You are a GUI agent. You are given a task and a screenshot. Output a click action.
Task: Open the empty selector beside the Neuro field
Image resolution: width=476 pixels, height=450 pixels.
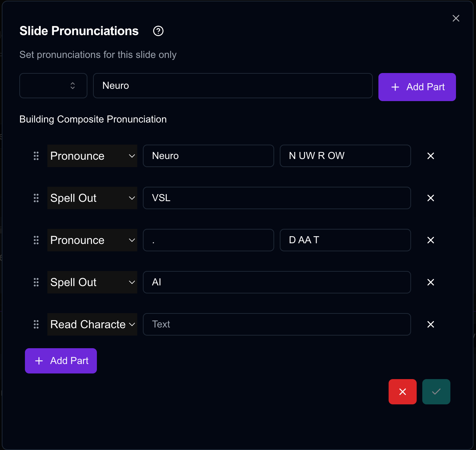[x=53, y=86]
